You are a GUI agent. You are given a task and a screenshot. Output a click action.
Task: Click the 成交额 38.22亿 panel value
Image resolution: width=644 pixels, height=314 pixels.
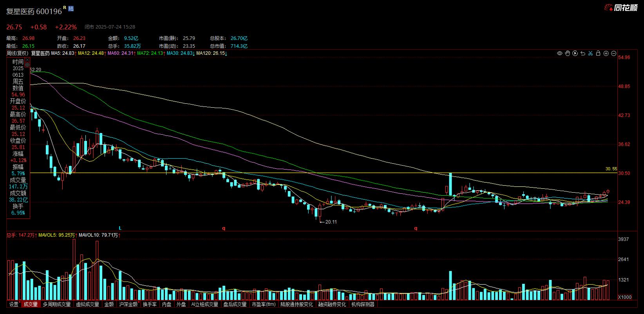[18, 200]
